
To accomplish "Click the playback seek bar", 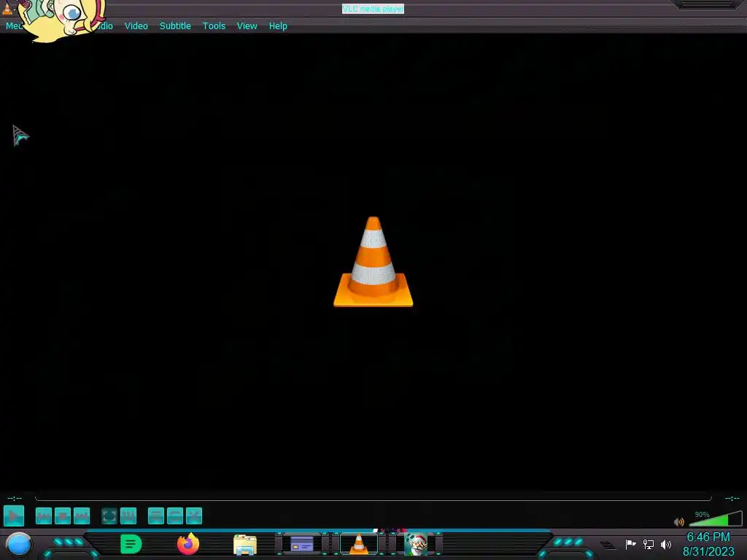I will 373,499.
